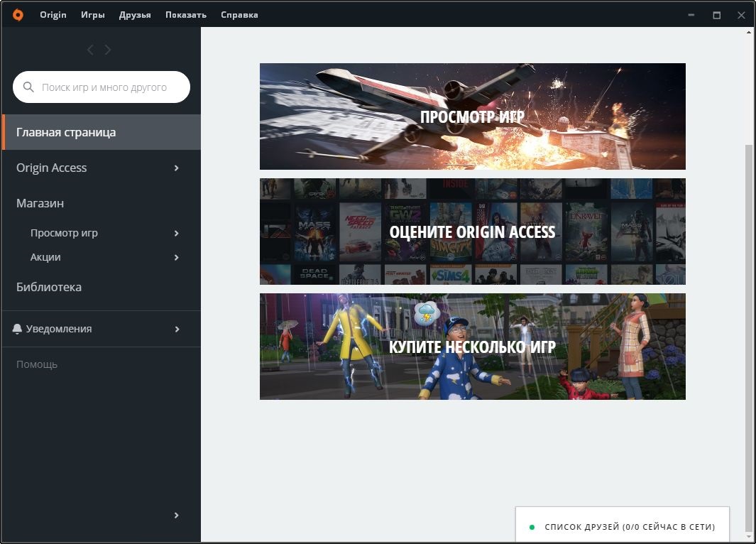Minimize the Origin window
Image resolution: width=756 pixels, height=544 pixels.
coord(691,15)
